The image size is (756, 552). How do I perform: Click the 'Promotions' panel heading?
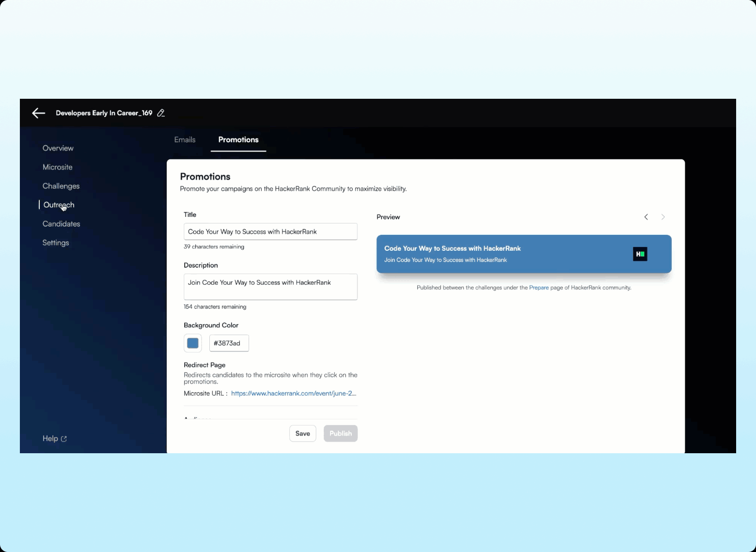(205, 177)
